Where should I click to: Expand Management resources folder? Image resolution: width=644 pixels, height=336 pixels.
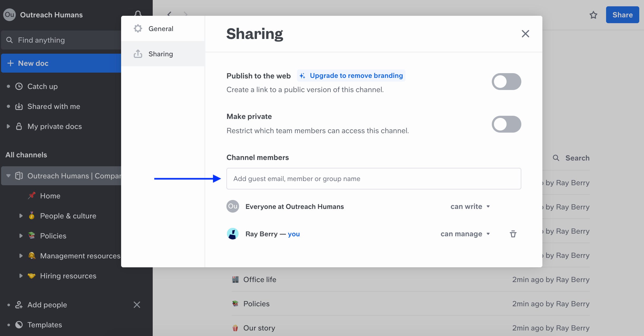(x=21, y=256)
